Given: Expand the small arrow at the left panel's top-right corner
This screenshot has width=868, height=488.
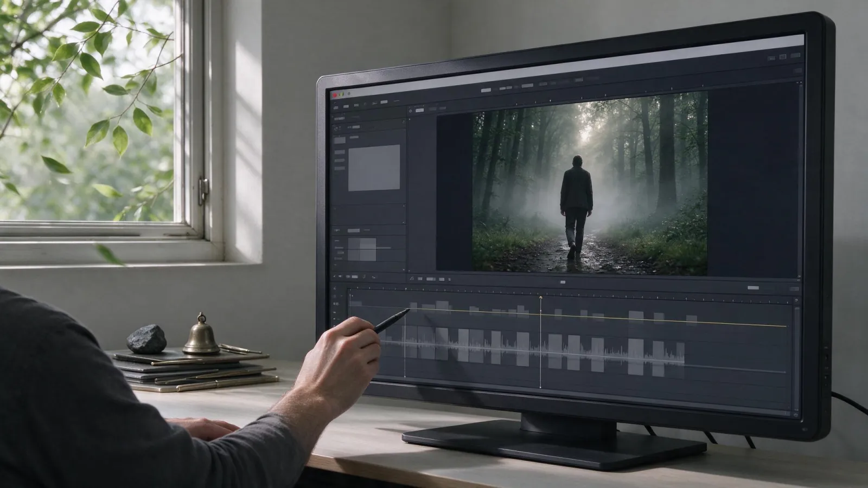Looking at the screenshot, I should click(x=404, y=121).
